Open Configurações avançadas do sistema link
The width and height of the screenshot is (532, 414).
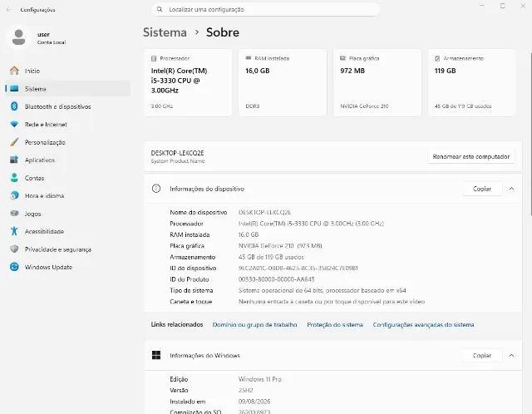point(423,325)
